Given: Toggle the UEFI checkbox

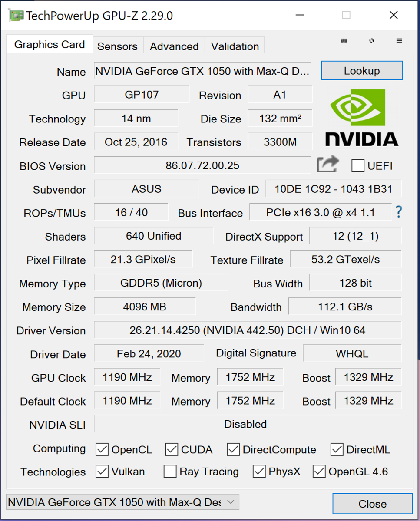Looking at the screenshot, I should [358, 165].
